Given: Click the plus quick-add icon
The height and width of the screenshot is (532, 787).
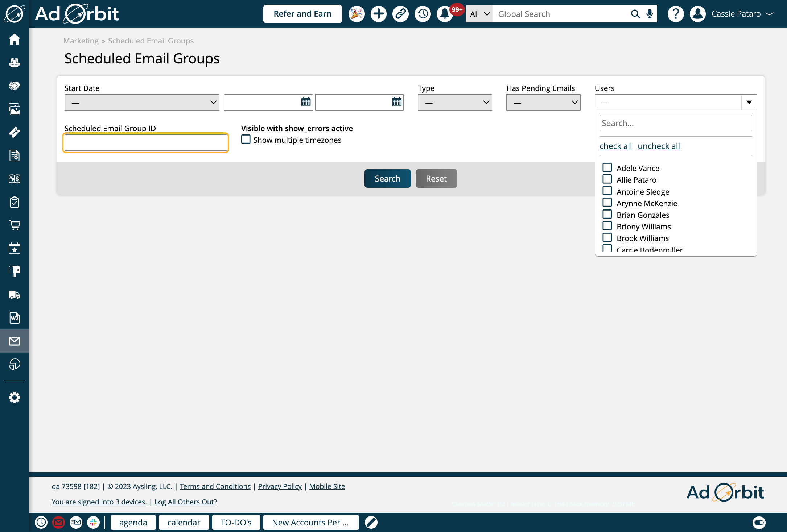Looking at the screenshot, I should click(379, 14).
